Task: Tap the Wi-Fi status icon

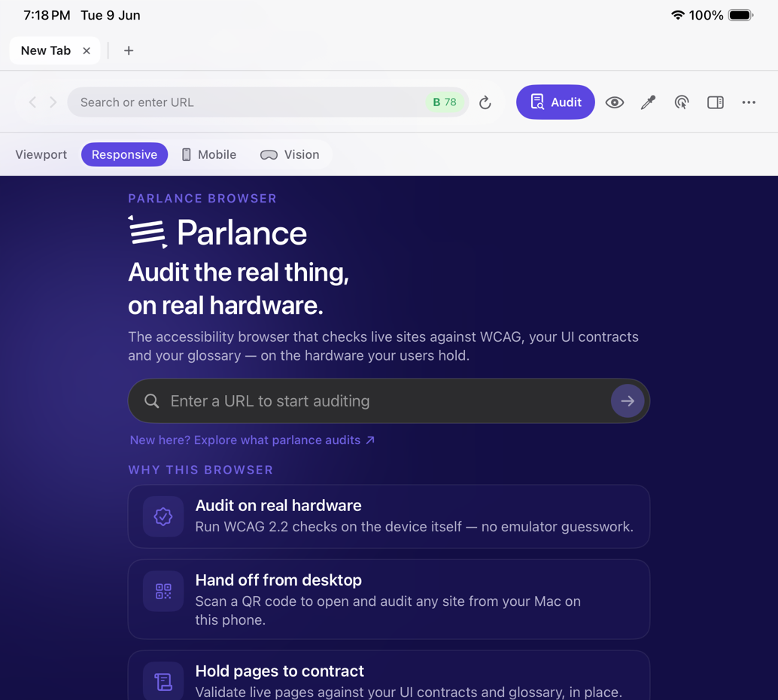Action: 678,15
